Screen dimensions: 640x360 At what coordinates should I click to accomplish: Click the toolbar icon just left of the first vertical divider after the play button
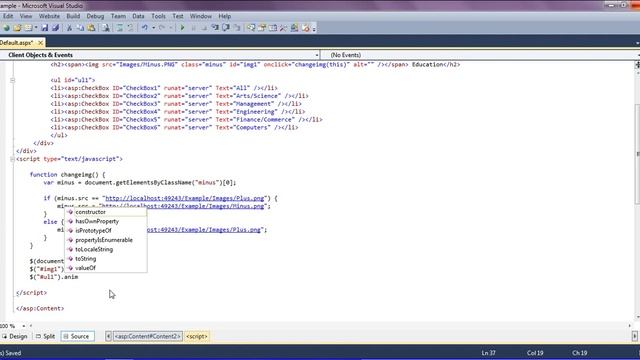pyautogui.click(x=237, y=28)
